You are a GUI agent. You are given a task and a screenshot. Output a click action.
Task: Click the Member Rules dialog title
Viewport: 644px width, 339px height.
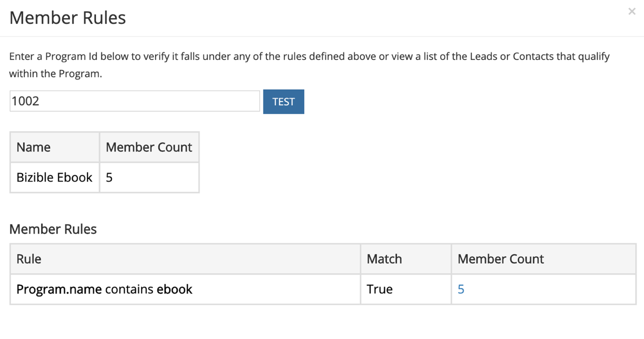[x=67, y=18]
